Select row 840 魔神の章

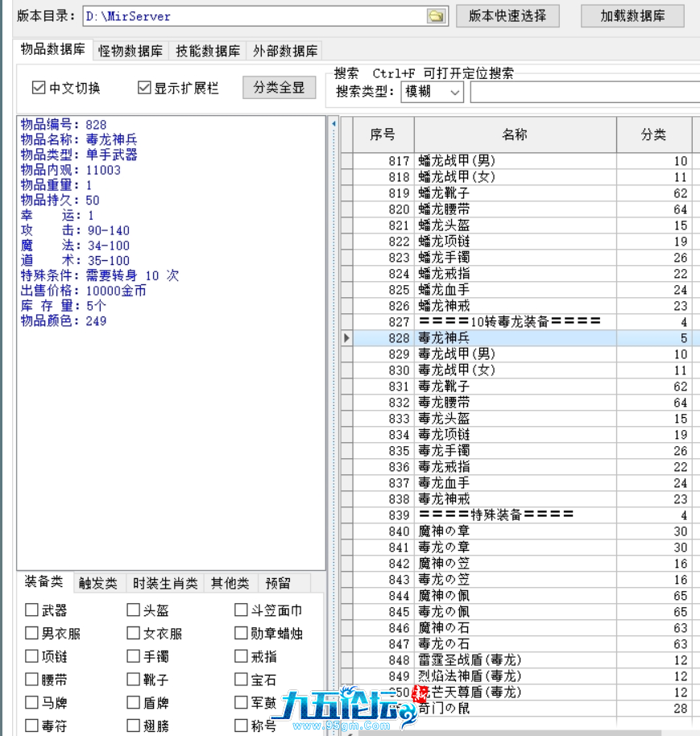(521, 531)
